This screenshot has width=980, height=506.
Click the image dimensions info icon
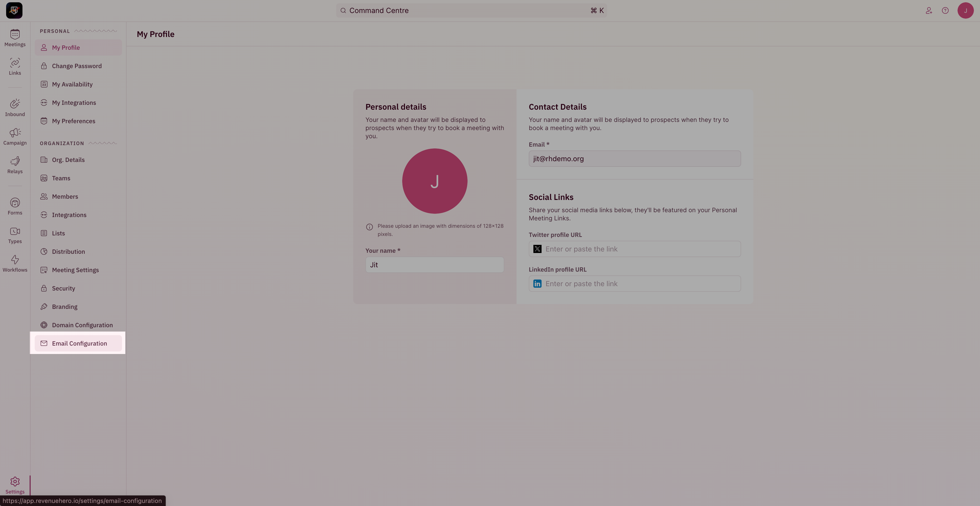[x=369, y=227]
